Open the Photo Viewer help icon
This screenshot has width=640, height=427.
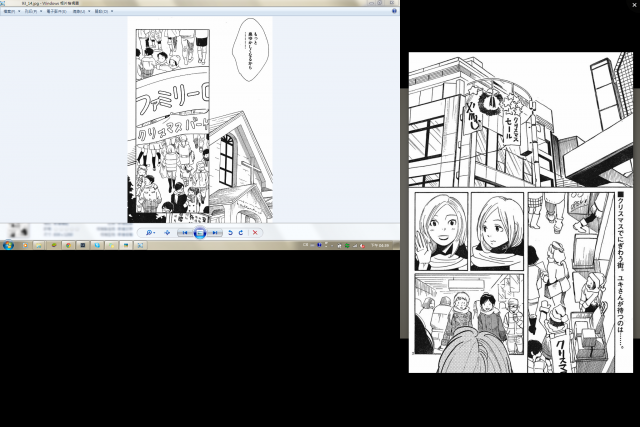point(394,11)
